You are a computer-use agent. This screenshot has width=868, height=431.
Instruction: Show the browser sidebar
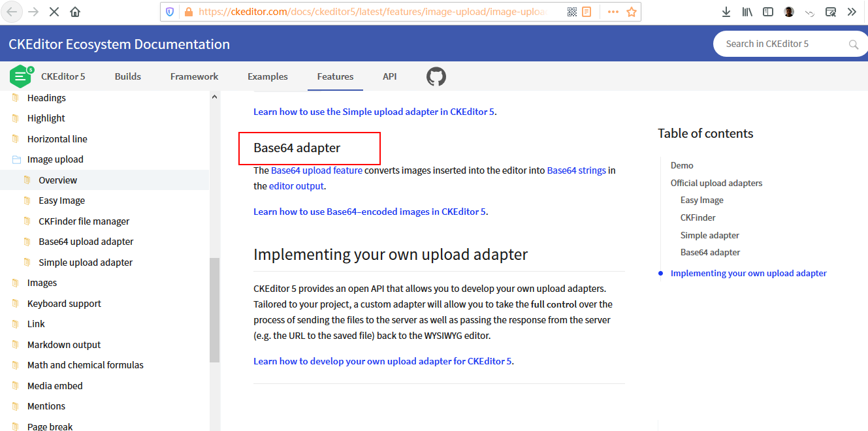point(768,12)
